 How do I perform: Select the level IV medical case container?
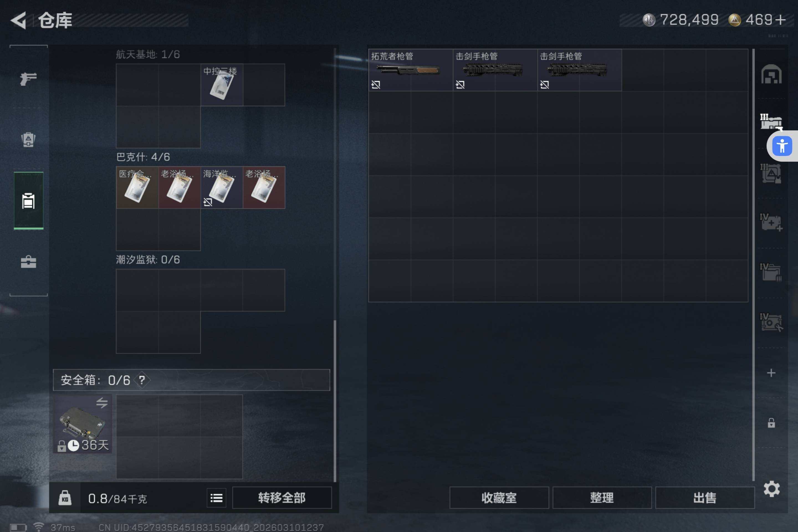771,222
